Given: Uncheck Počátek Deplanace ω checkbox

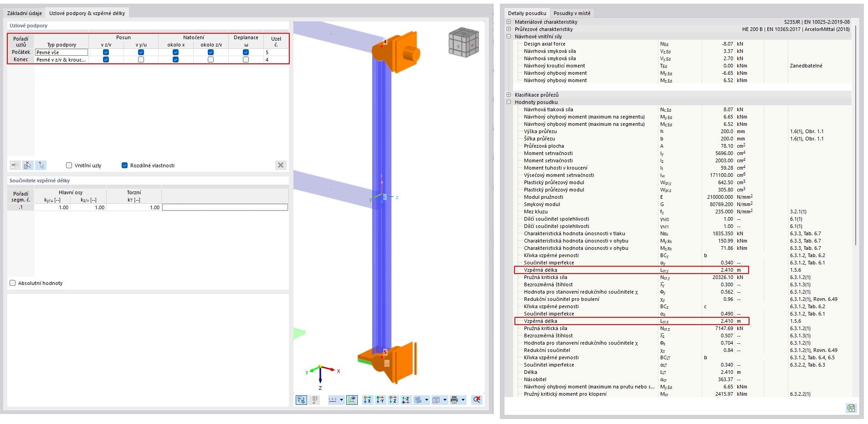Looking at the screenshot, I should tap(246, 52).
